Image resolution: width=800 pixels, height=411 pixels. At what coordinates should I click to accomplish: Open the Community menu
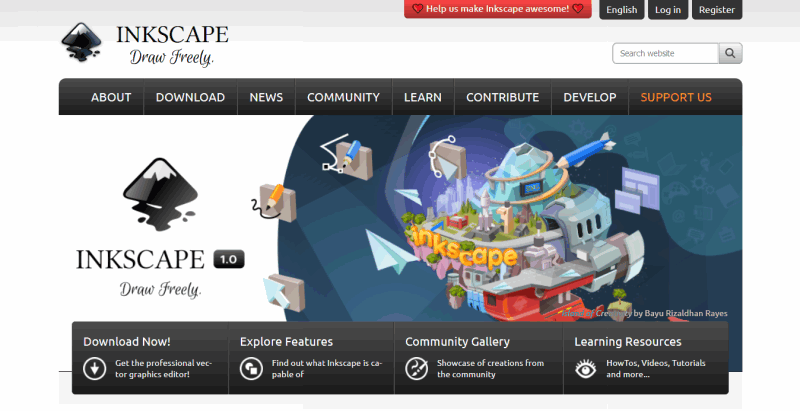click(343, 97)
